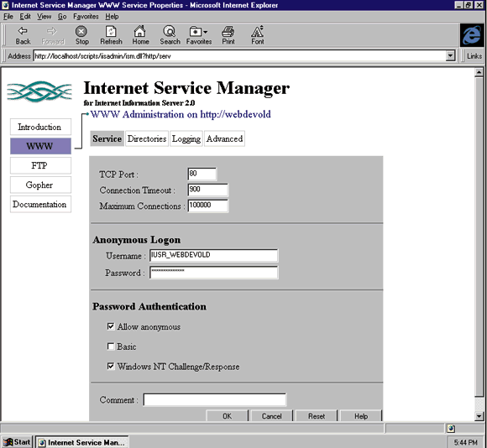This screenshot has width=487, height=448.
Task: Open the View menu
Action: point(45,17)
